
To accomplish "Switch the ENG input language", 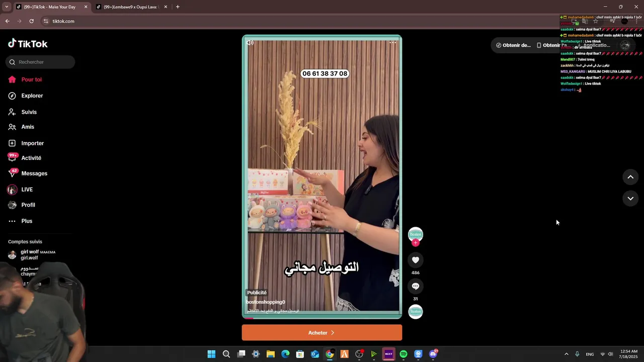I will coord(590,354).
